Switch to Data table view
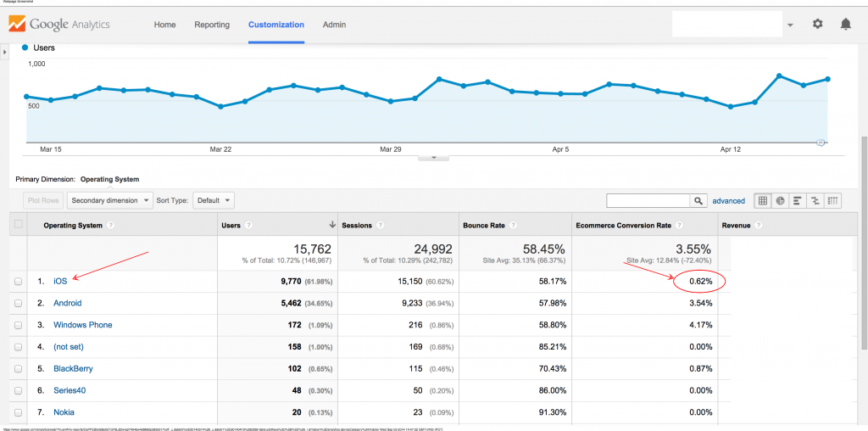The height and width of the screenshot is (431, 868). (763, 201)
